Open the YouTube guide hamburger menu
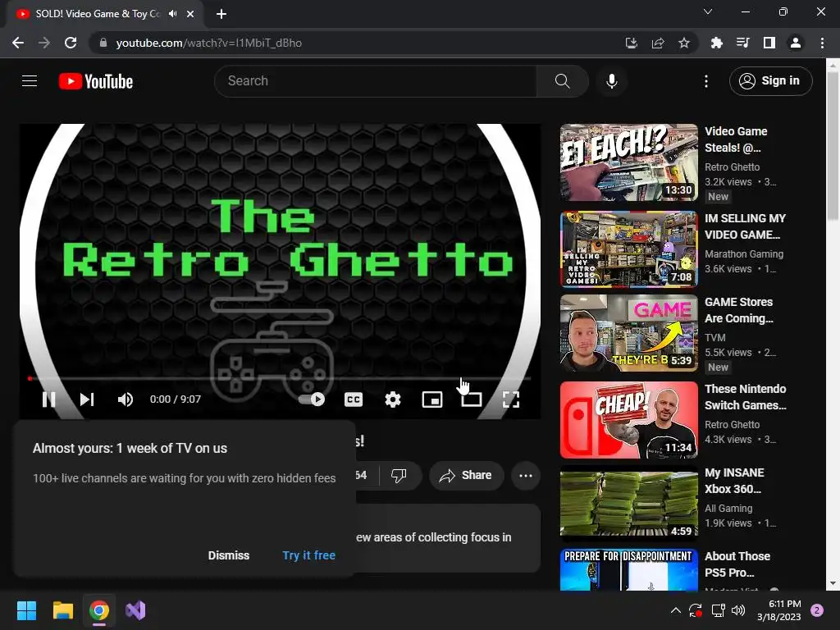Image resolution: width=840 pixels, height=630 pixels. (30, 81)
